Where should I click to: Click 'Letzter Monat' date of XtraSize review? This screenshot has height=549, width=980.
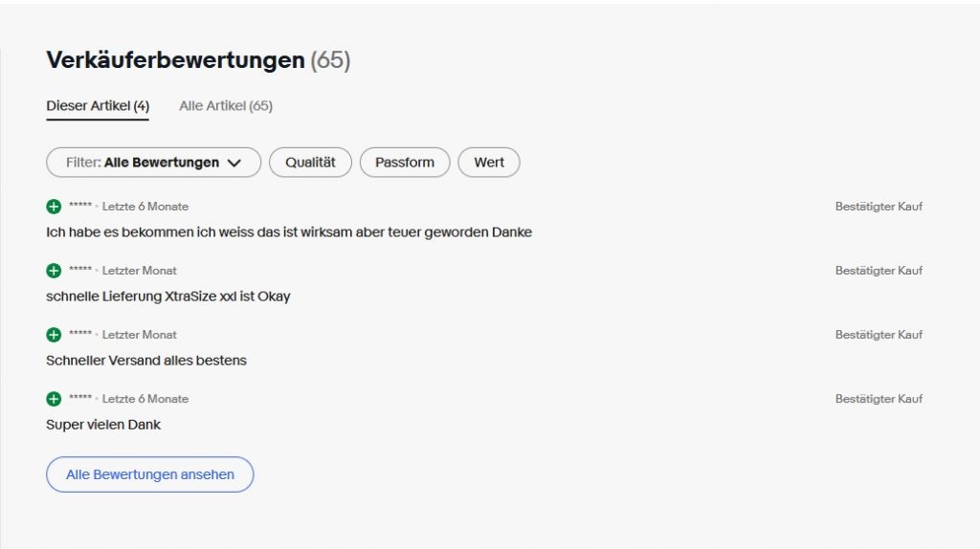pos(140,271)
